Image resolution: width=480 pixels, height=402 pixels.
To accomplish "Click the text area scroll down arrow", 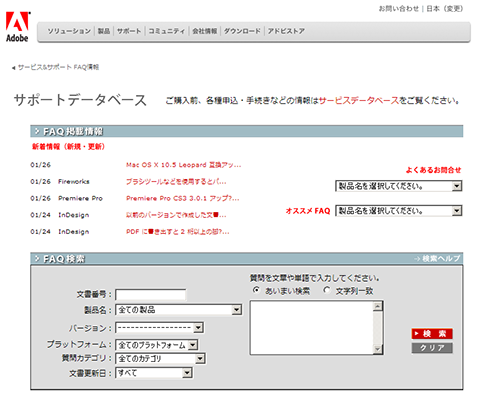I will click(378, 349).
